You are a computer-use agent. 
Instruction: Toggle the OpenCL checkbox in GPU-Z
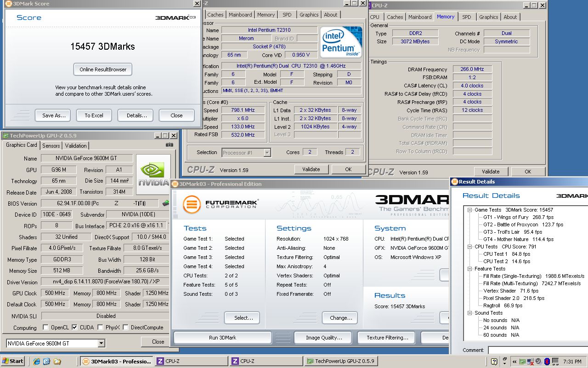45,328
